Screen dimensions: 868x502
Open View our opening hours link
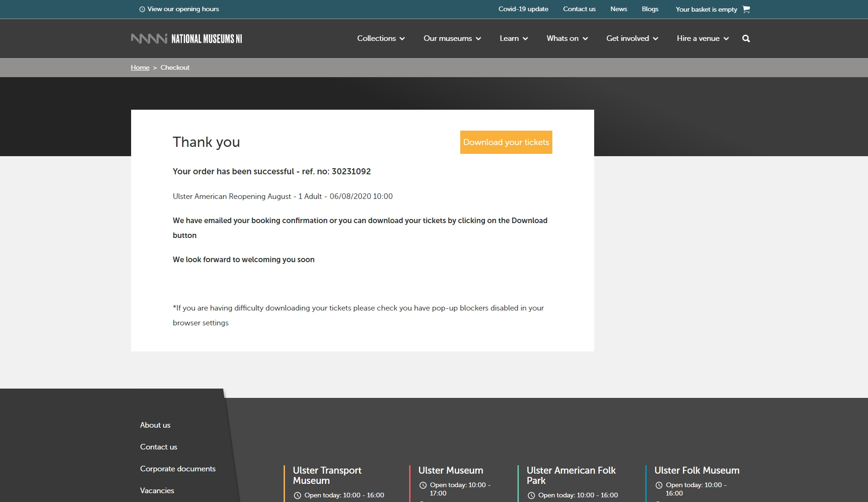click(x=183, y=9)
